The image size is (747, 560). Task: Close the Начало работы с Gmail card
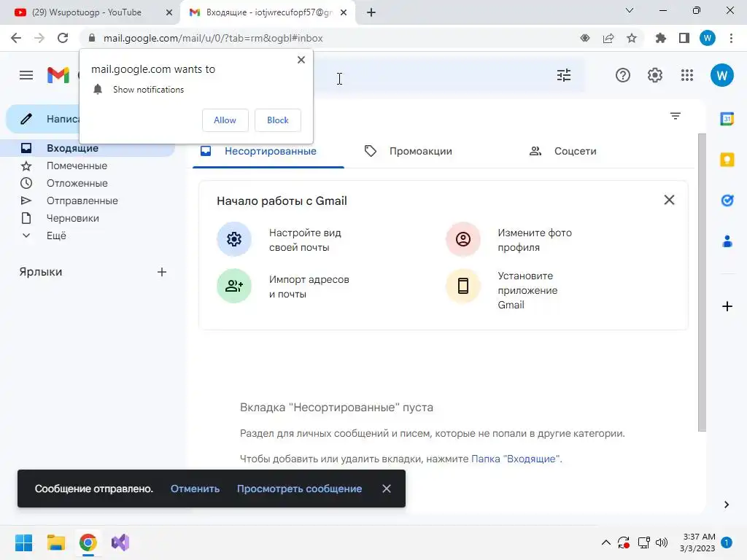click(669, 200)
